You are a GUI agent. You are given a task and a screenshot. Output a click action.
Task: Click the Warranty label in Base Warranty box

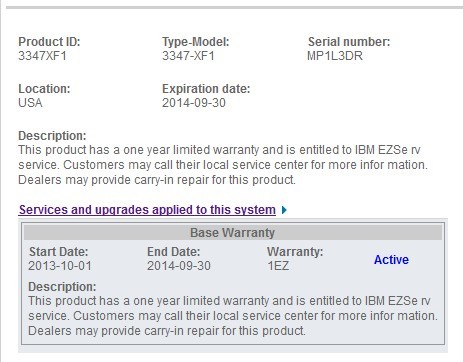coord(295,252)
